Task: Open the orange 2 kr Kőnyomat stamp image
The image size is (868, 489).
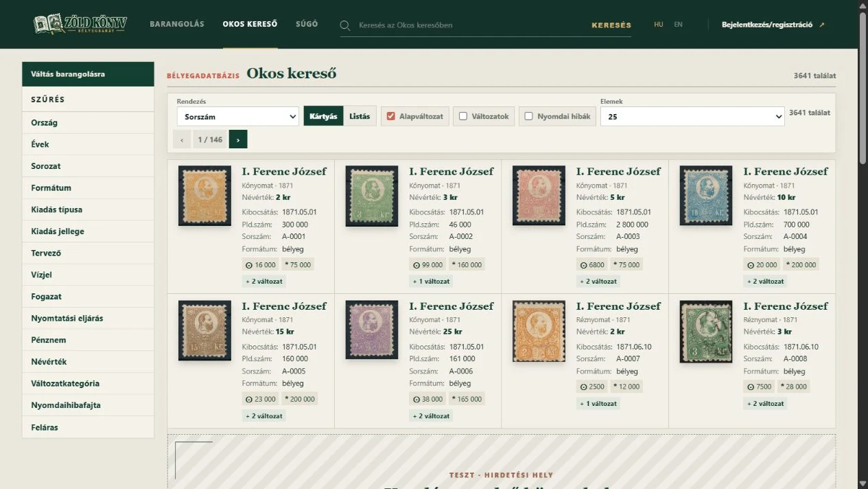Action: [x=204, y=196]
